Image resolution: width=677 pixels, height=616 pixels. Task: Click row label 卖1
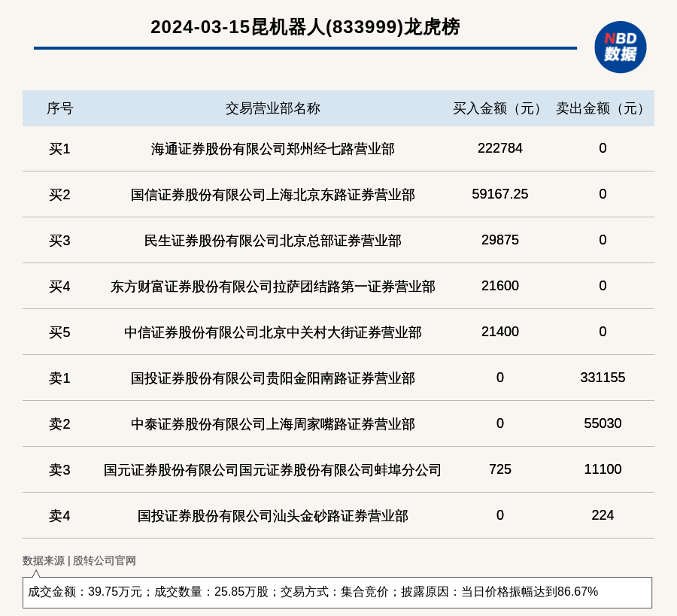click(59, 378)
